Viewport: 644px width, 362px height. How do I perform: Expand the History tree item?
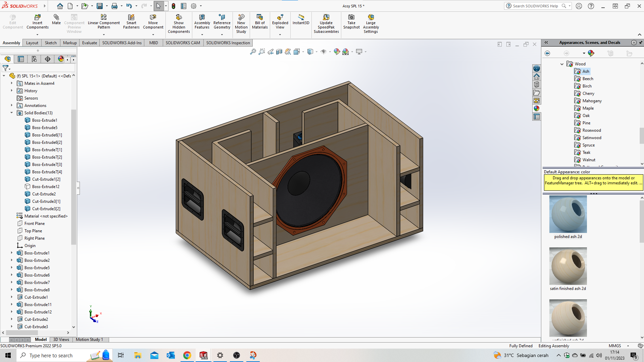11,91
